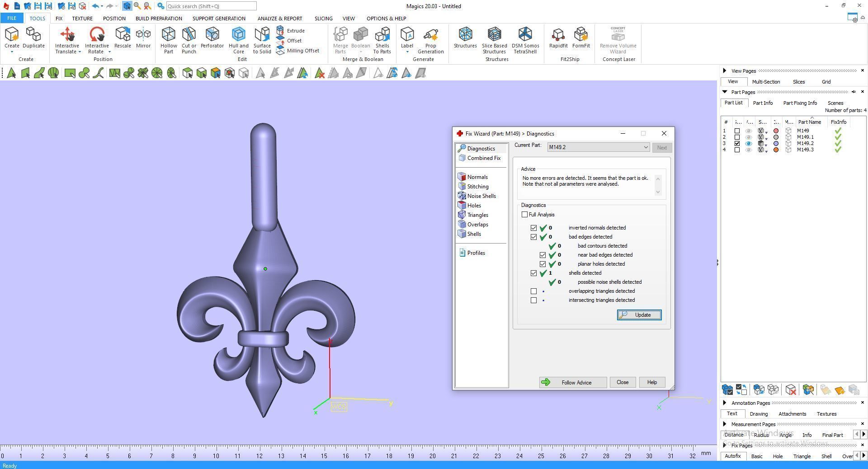Click the orange color swatch for M149.3

click(776, 150)
